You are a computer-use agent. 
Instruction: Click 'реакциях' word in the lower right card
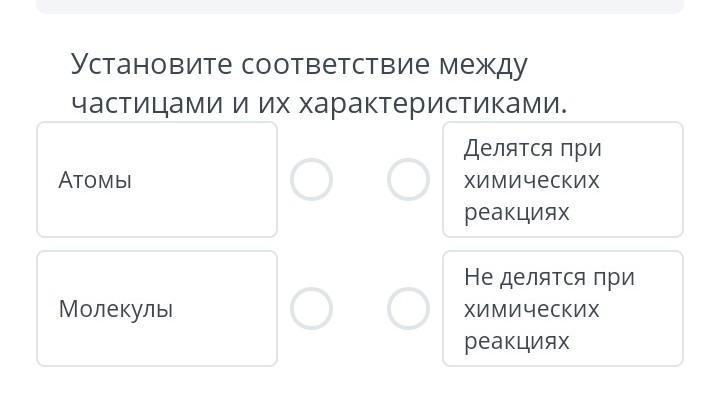coord(517,341)
